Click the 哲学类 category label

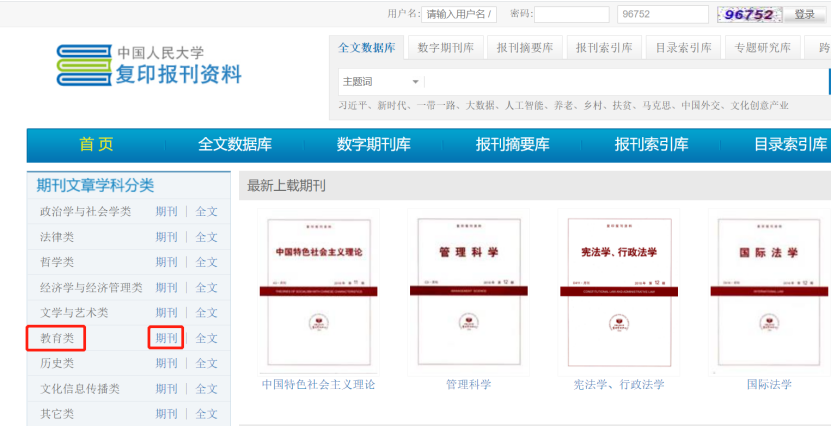(x=57, y=262)
